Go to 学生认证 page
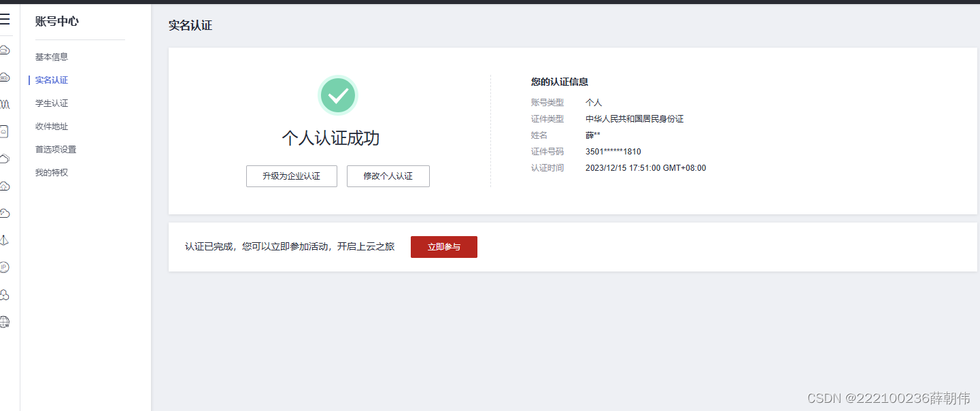The image size is (980, 411). [x=52, y=103]
